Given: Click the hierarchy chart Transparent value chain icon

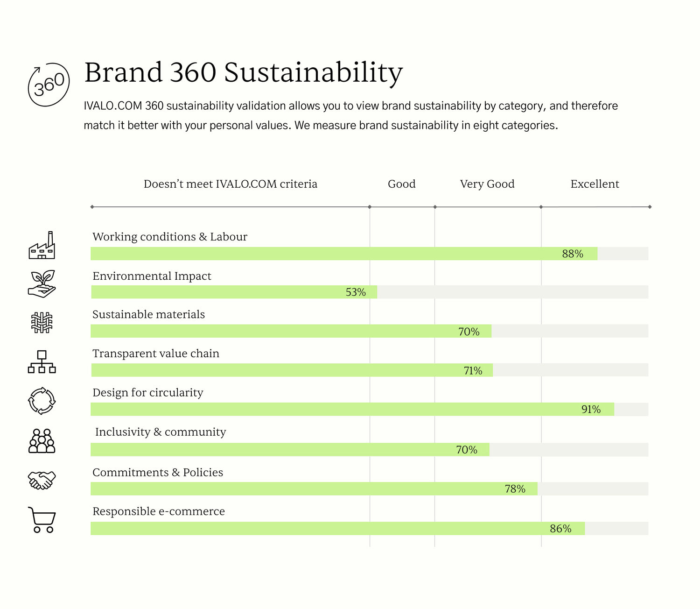Looking at the screenshot, I should point(42,362).
